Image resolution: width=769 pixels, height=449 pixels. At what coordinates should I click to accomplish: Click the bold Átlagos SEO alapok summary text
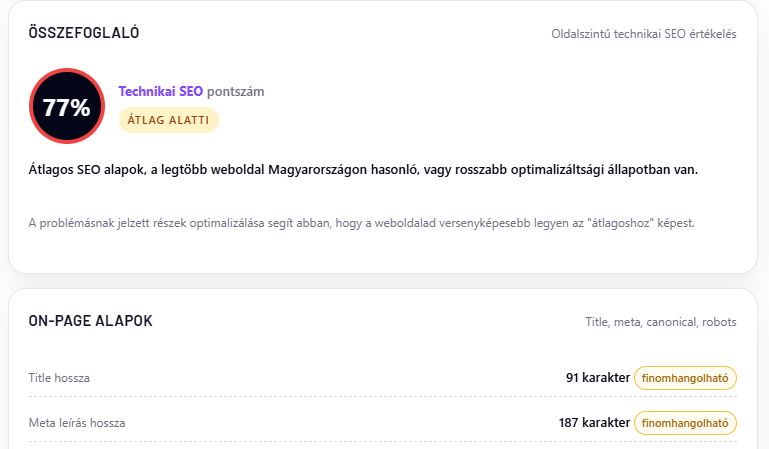[363, 169]
